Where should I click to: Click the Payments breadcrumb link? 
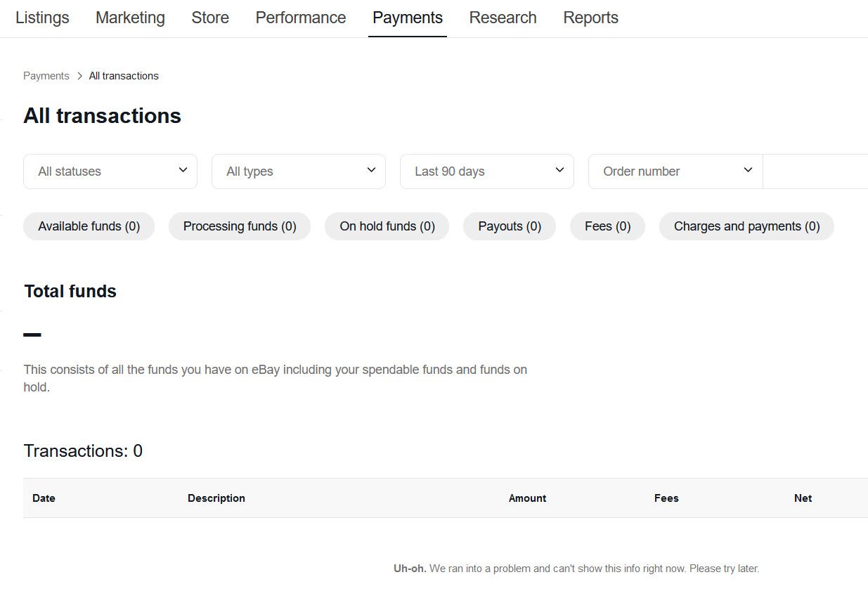tap(46, 76)
